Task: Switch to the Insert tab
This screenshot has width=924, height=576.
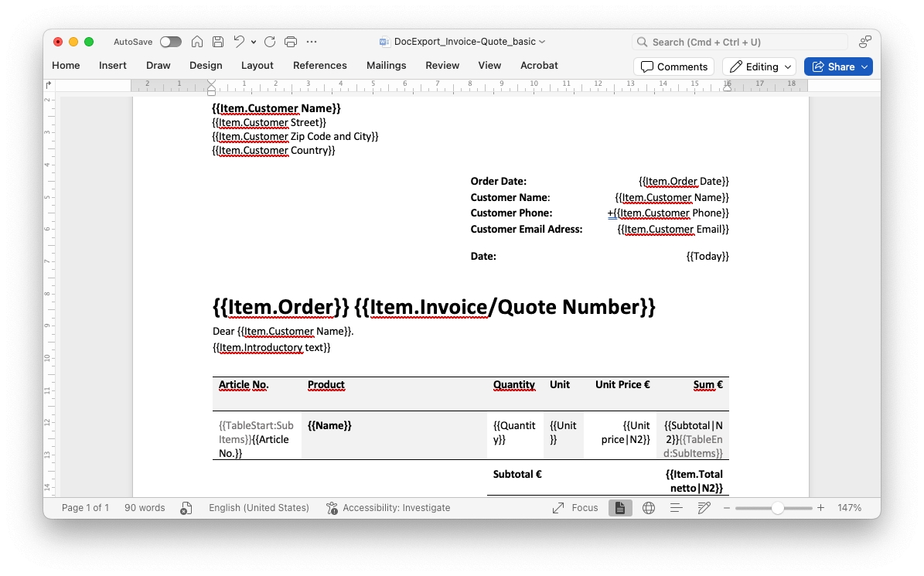Action: point(113,66)
